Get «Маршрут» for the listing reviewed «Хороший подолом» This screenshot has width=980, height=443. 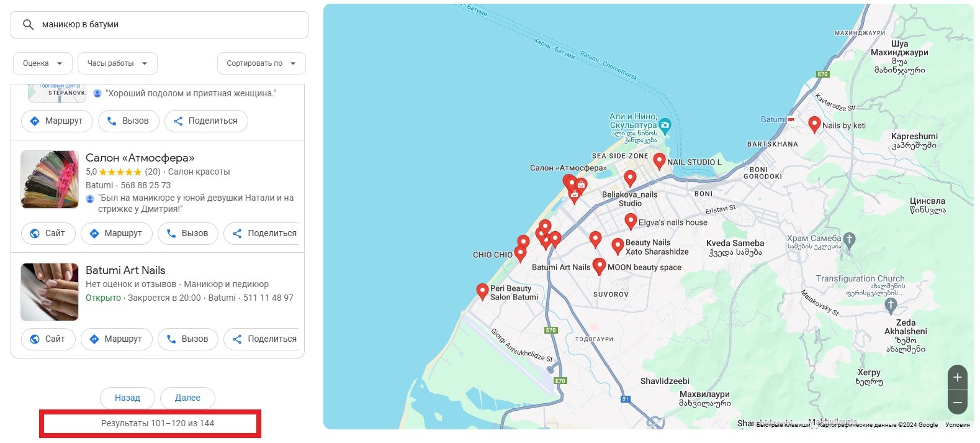pos(57,121)
